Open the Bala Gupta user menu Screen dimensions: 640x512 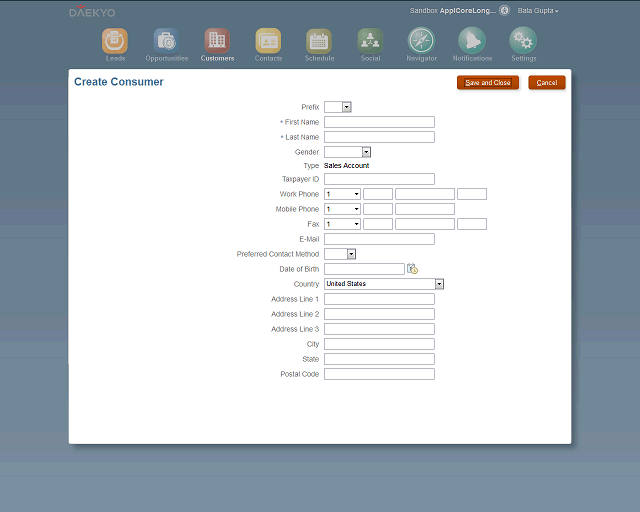pos(538,11)
